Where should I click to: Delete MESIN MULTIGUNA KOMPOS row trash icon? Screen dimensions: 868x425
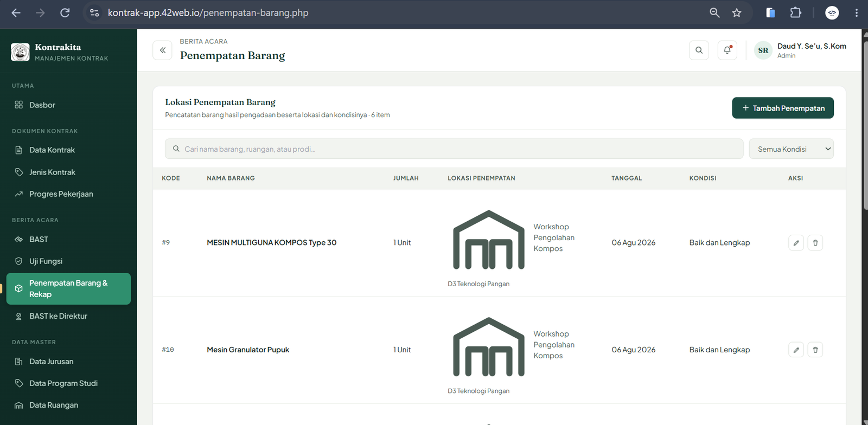coord(815,243)
